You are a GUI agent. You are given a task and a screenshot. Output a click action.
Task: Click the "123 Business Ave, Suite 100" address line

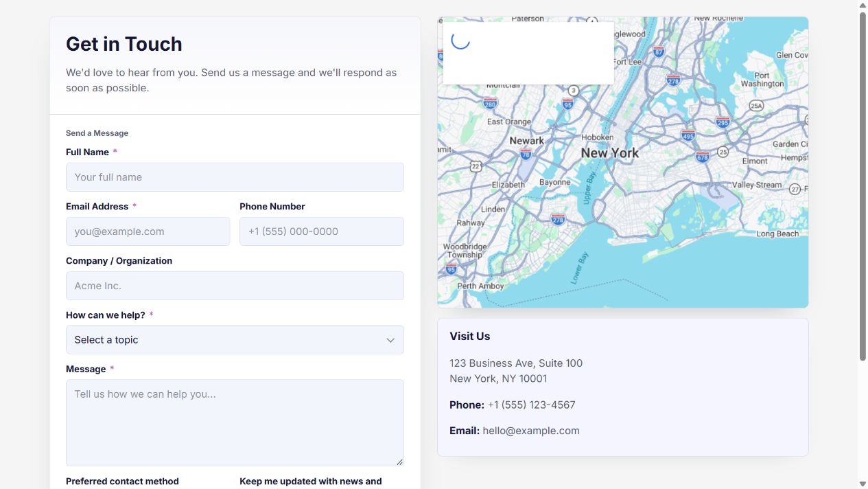click(x=516, y=363)
